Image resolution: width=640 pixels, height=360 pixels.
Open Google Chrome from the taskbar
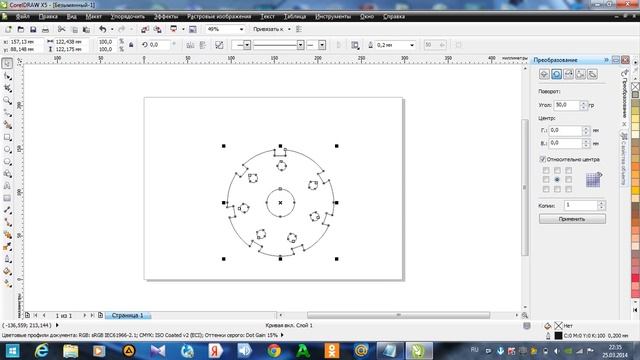(x=274, y=351)
